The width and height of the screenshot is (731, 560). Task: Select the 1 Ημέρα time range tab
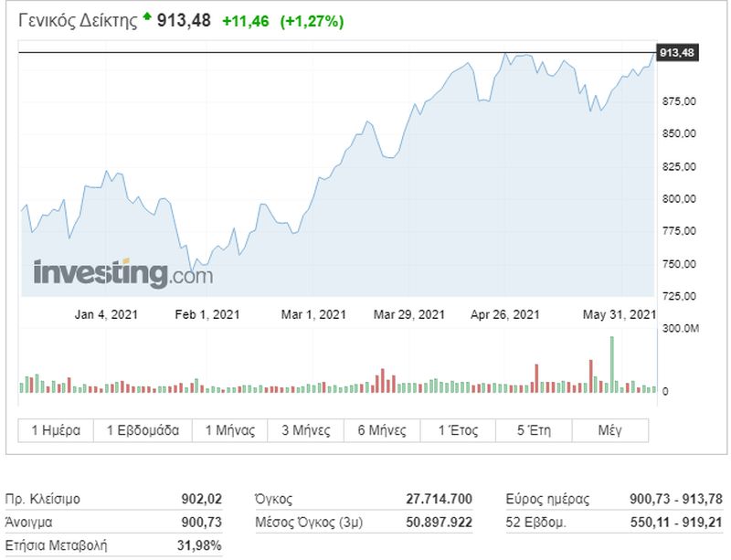(x=56, y=430)
